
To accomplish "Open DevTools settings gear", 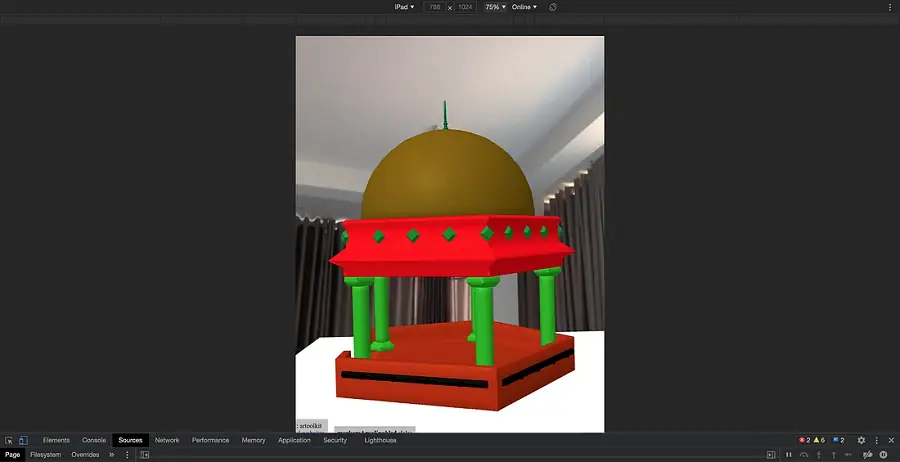I will coord(861,440).
